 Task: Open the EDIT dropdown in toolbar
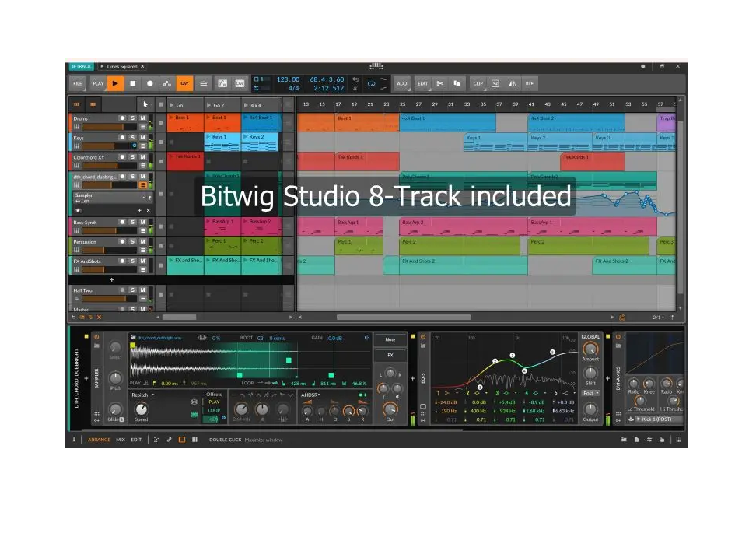tap(422, 83)
